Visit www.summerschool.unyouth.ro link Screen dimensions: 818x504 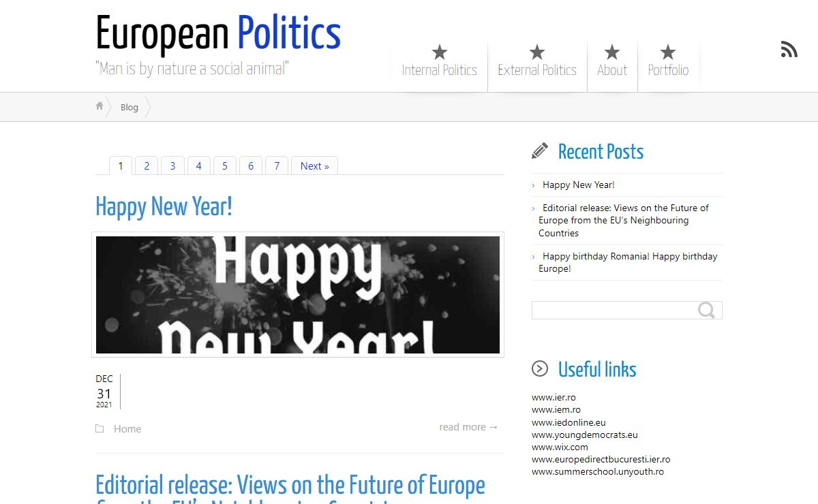[x=598, y=472]
